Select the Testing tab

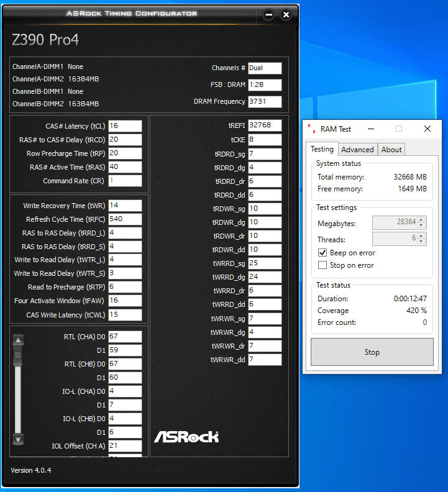pyautogui.click(x=322, y=149)
